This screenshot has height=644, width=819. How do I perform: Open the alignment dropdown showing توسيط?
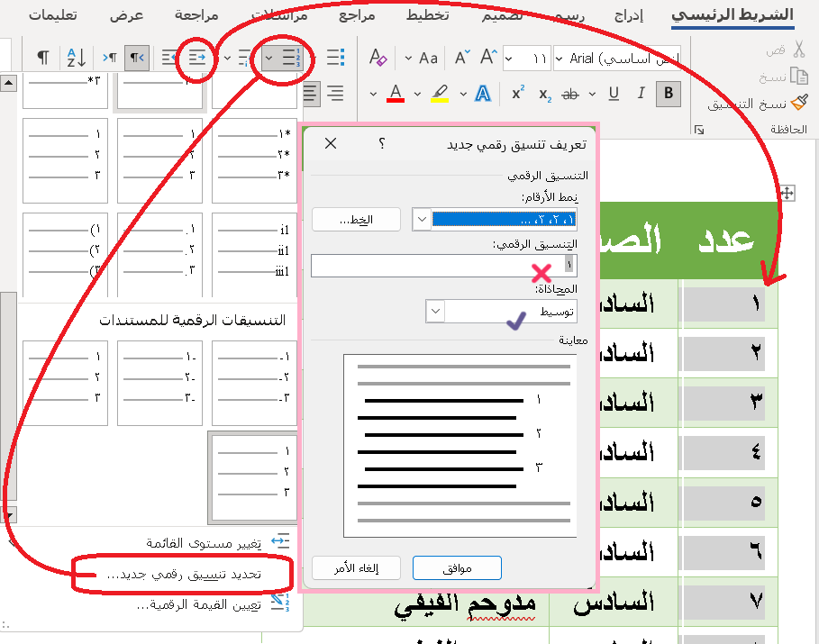tap(435, 311)
